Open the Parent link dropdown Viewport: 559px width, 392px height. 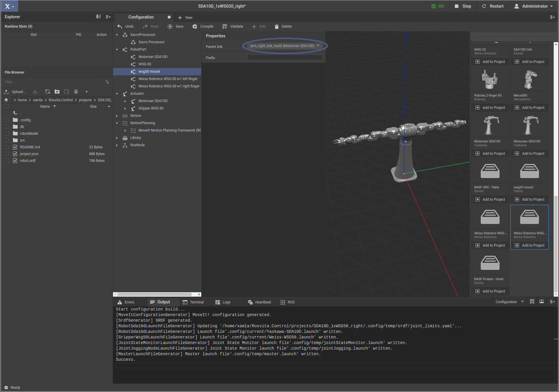tap(285, 46)
